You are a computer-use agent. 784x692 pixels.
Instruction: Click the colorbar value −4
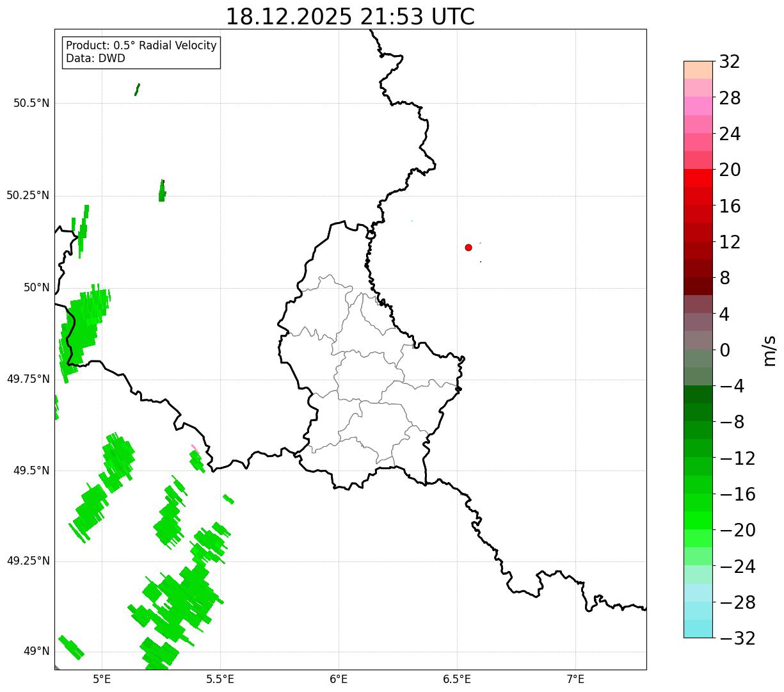[x=732, y=386]
